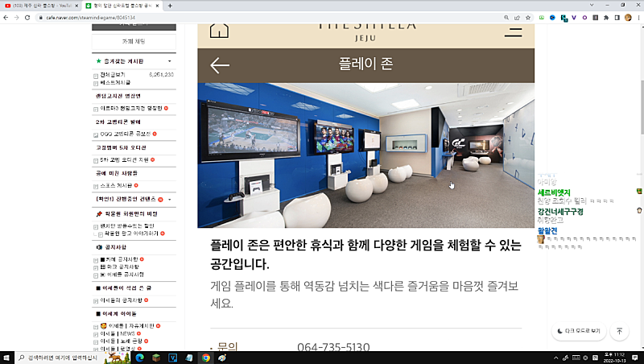Image resolution: width=644 pixels, height=364 pixels.
Task: Toggle the browser side panel
Action: pyautogui.click(x=617, y=18)
